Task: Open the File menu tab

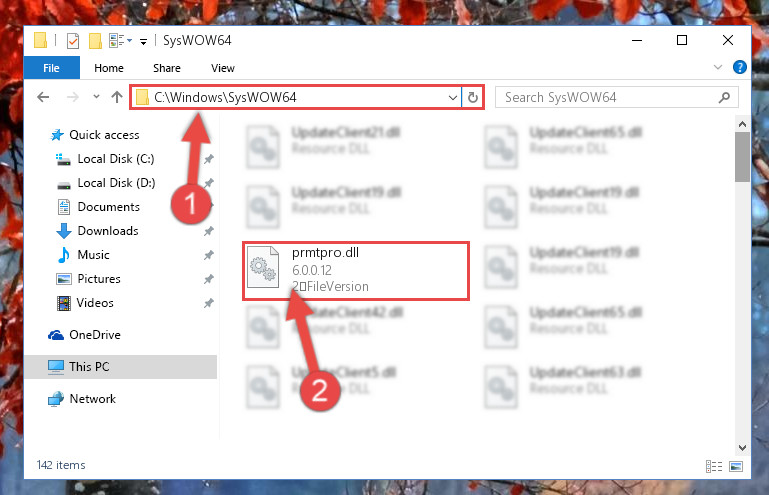Action: [51, 68]
